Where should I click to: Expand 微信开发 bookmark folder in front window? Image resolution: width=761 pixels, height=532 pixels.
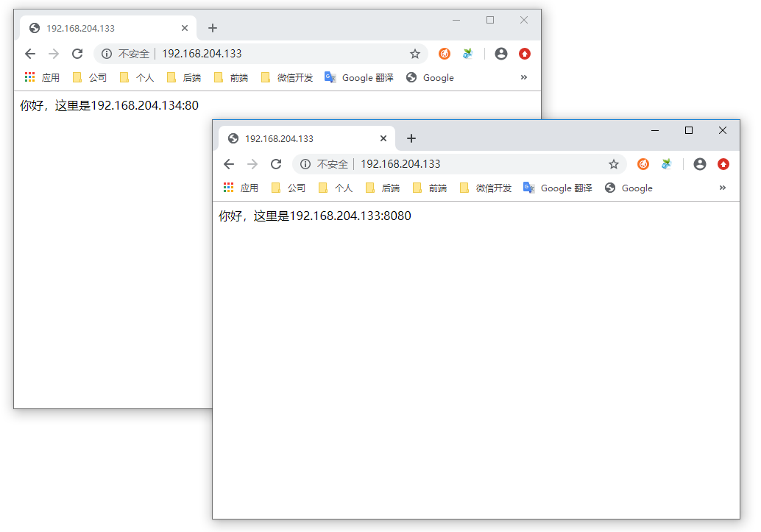[485, 188]
